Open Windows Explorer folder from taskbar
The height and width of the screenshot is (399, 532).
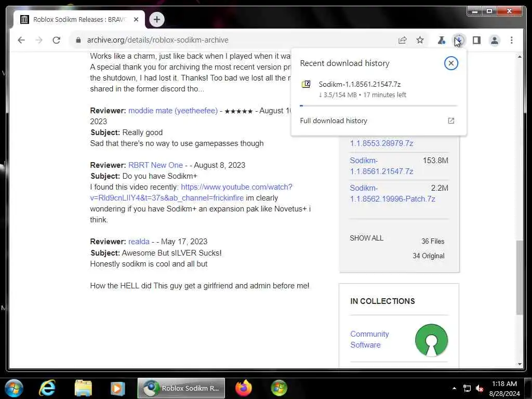coord(83,388)
